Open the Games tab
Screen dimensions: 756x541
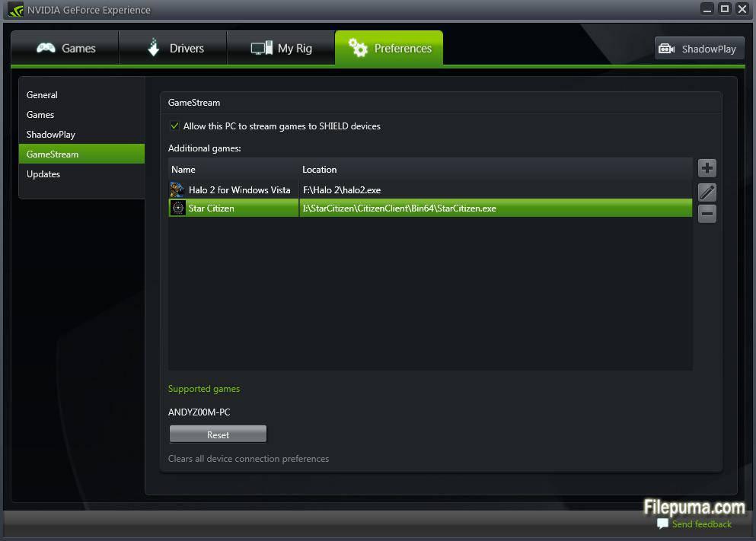point(65,48)
